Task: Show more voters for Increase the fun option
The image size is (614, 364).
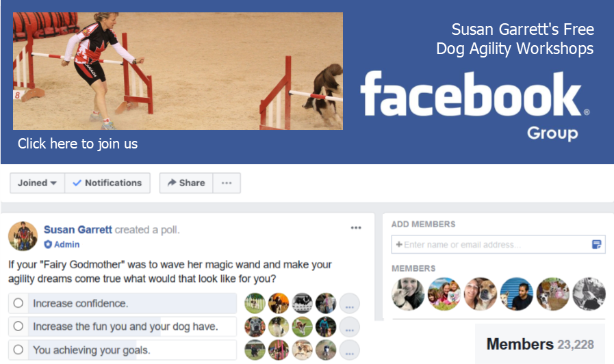Action: pos(350,327)
